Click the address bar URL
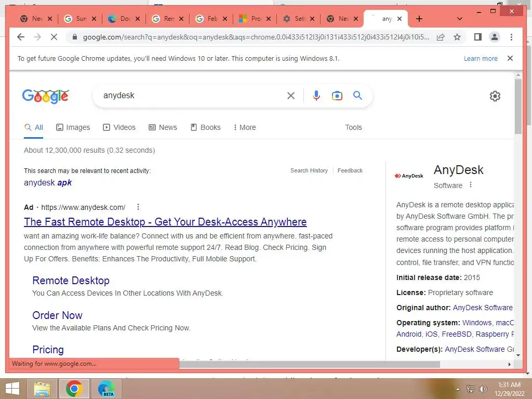Viewport: 532px width, 399px height. point(256,37)
